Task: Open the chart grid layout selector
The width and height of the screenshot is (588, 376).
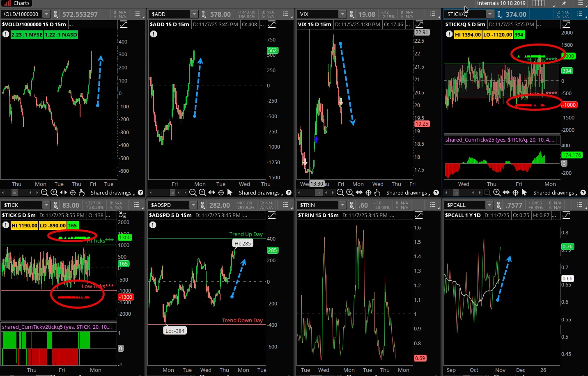Action: [538, 3]
